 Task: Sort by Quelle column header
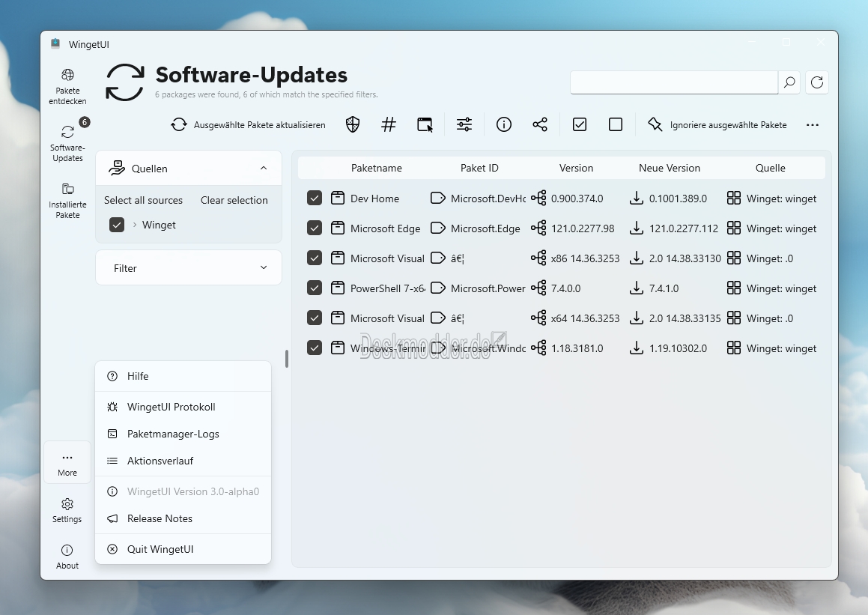click(770, 168)
